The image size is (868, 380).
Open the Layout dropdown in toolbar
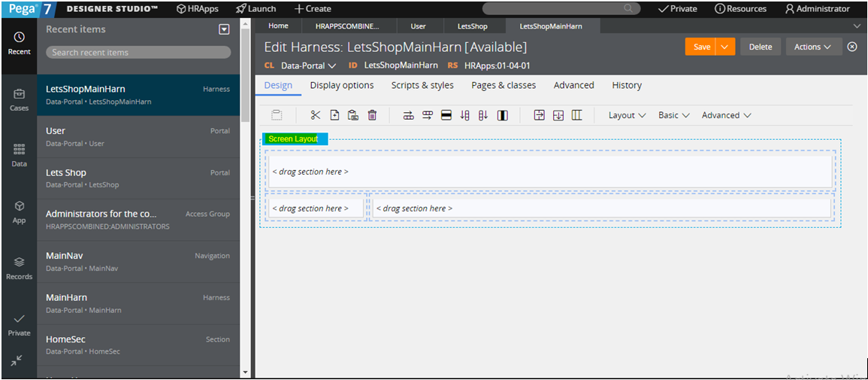coord(628,115)
